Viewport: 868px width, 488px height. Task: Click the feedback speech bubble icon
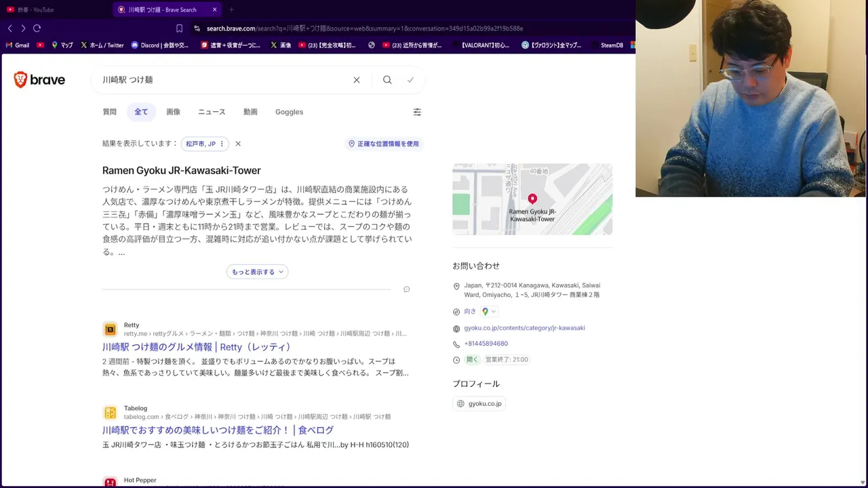pos(407,289)
